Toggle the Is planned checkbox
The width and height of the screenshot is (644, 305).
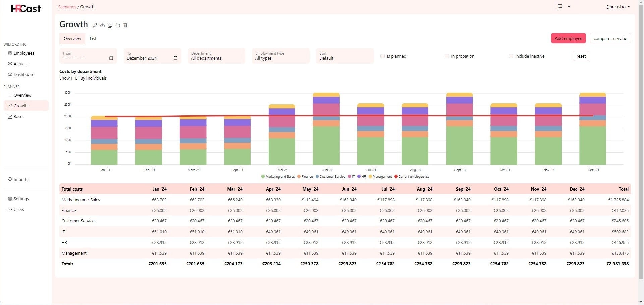coord(383,56)
